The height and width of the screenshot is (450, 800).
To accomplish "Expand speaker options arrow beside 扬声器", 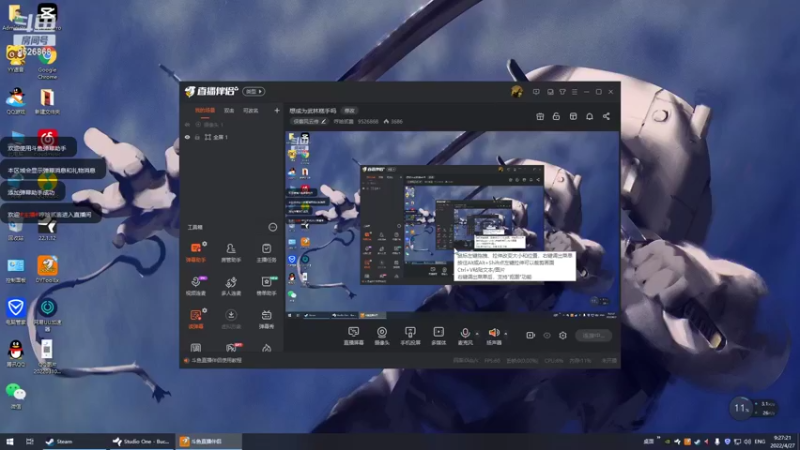I will click(506, 334).
